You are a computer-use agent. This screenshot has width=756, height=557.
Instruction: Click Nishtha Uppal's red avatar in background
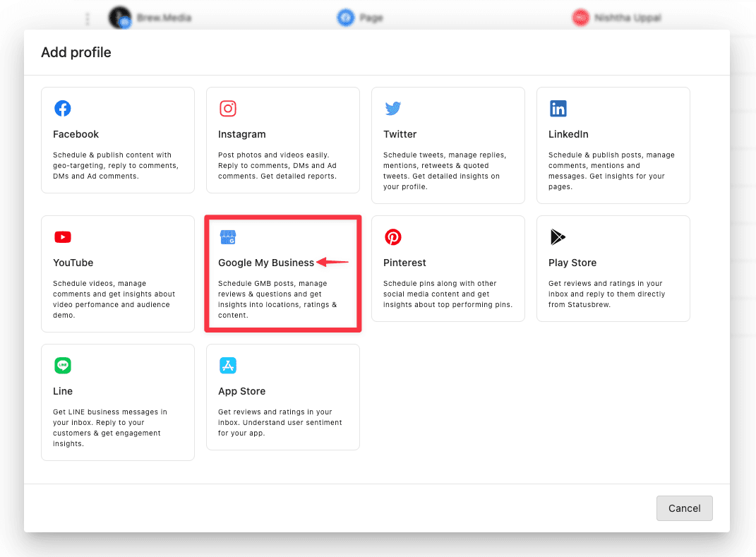tap(580, 18)
